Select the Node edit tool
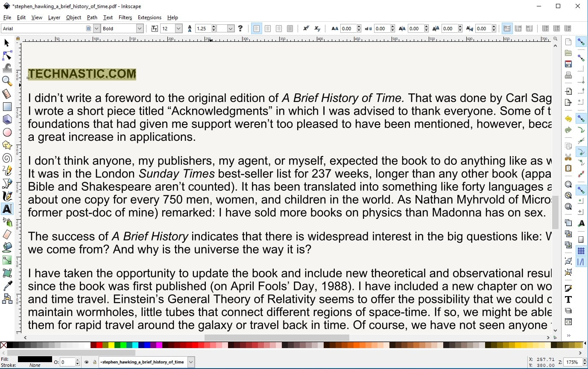This screenshot has width=588, height=369. tap(7, 55)
